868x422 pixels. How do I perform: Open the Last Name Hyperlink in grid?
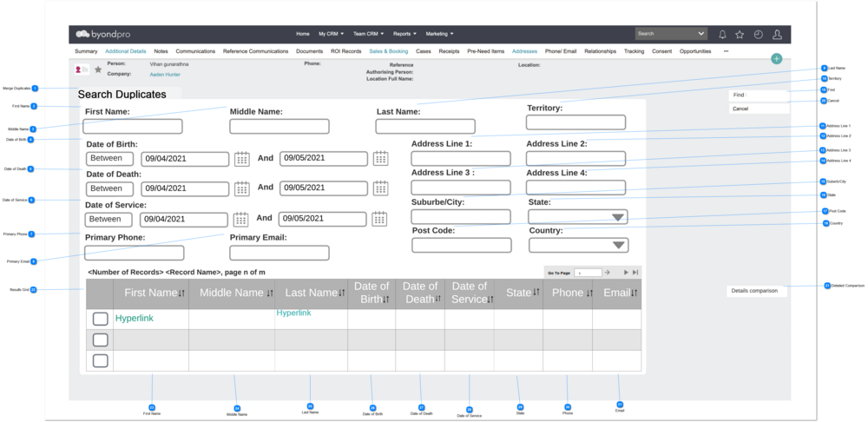click(x=293, y=313)
